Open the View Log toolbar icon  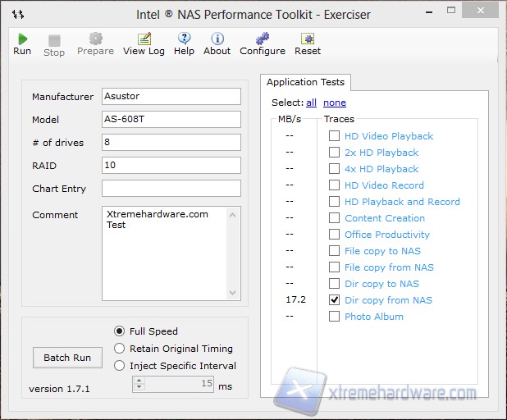click(144, 39)
